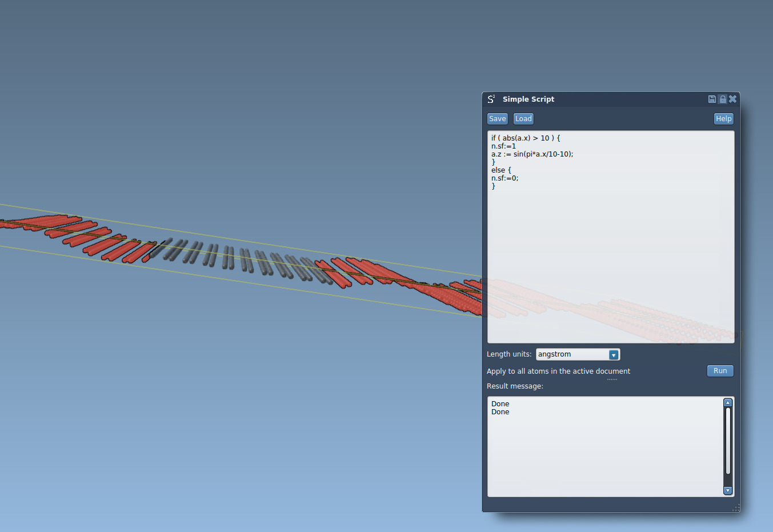This screenshot has width=773, height=532.
Task: Open the Length units dropdown showing angstrom
Action: point(613,355)
